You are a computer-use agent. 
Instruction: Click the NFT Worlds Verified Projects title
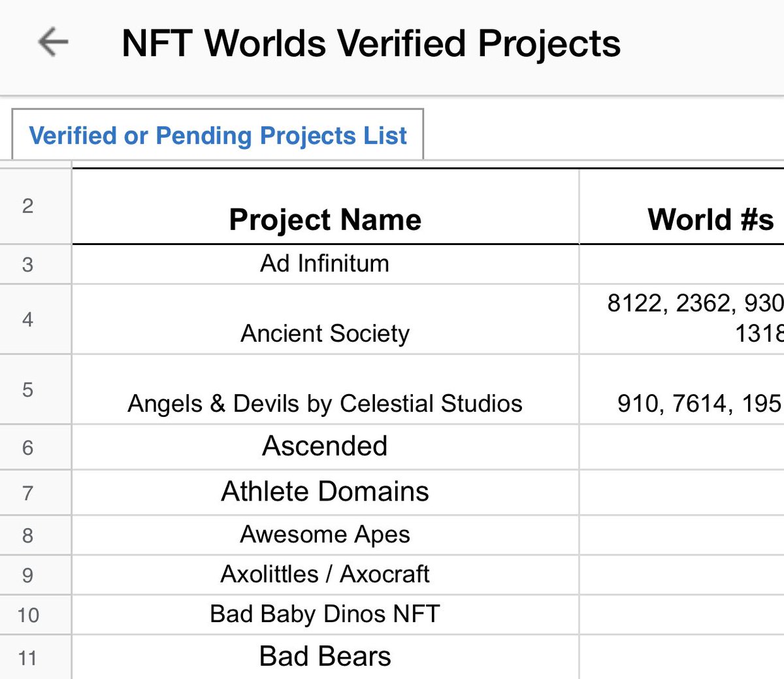[x=370, y=44]
